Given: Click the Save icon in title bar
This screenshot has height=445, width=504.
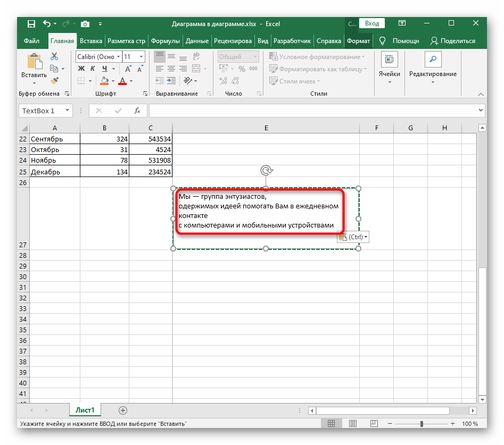Looking at the screenshot, I should [31, 23].
